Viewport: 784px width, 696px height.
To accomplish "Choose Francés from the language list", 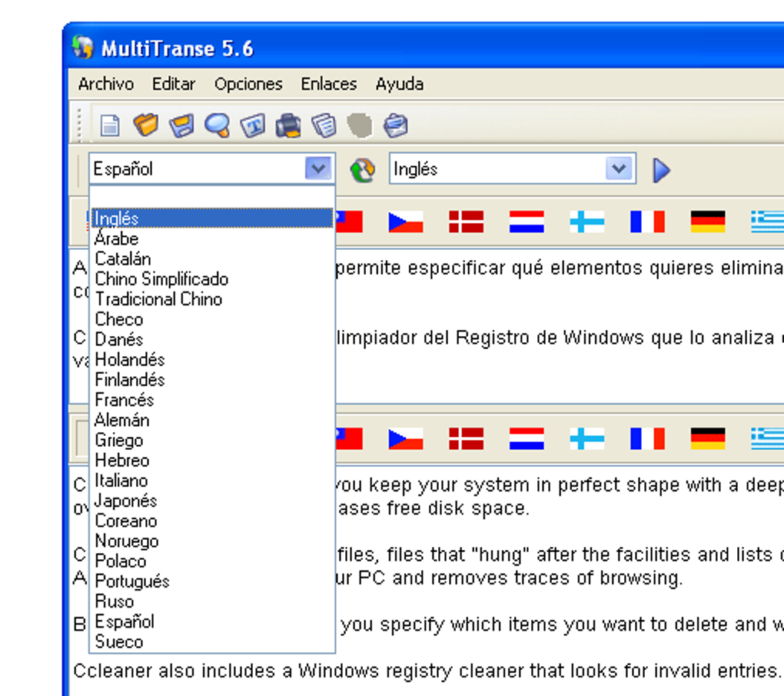I will [212, 400].
